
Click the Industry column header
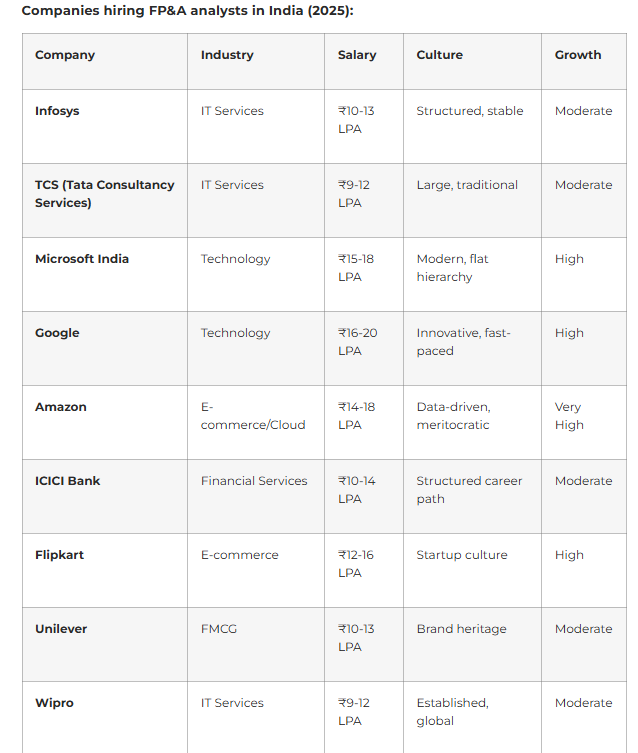[227, 55]
